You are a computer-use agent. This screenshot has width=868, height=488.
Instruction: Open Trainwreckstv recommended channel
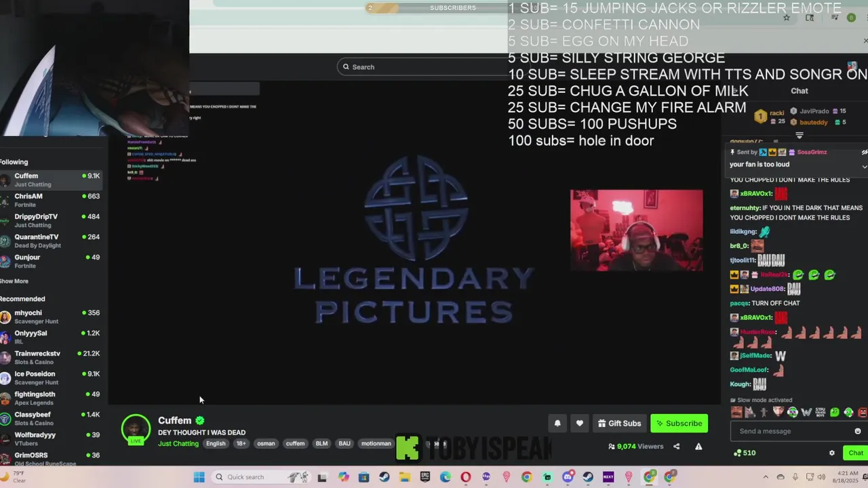[x=51, y=357]
